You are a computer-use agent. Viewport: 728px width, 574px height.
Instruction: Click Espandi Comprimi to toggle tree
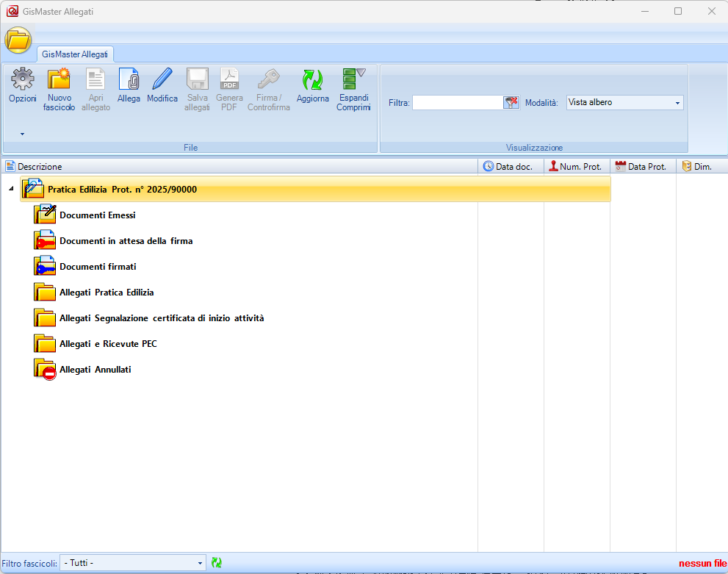[353, 90]
